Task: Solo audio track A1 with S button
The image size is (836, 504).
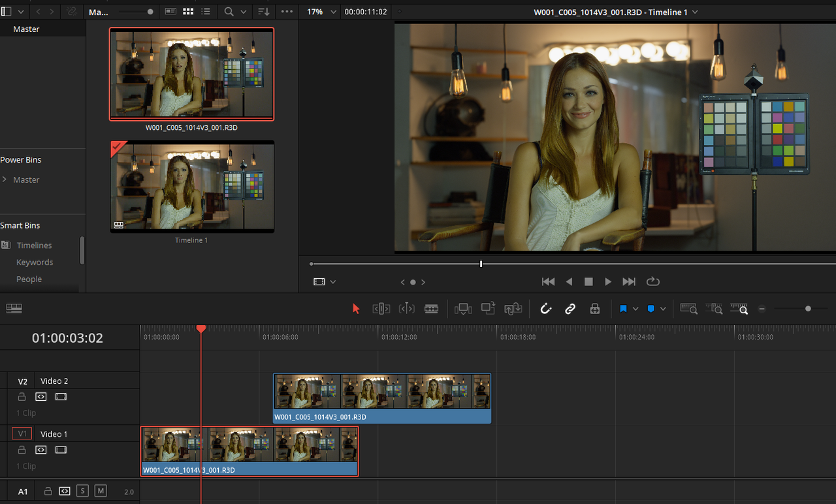Action: (x=82, y=491)
